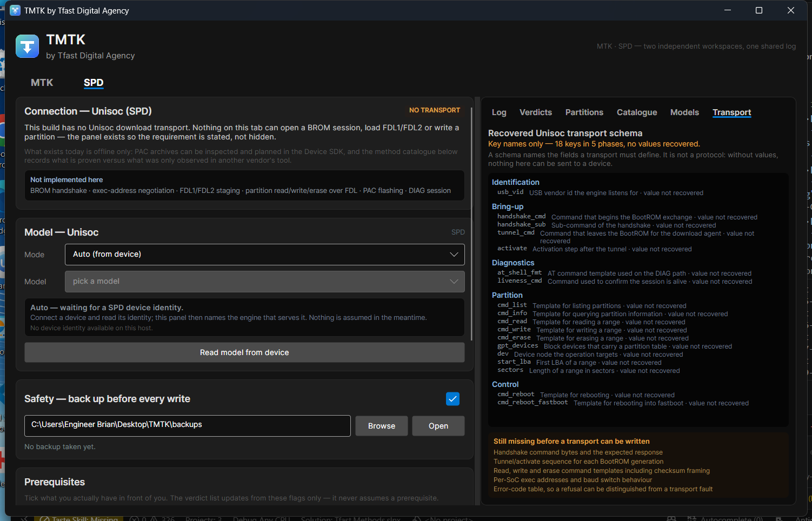812x521 pixels.
Task: Click the liveness_cmd key entry
Action: tap(520, 281)
